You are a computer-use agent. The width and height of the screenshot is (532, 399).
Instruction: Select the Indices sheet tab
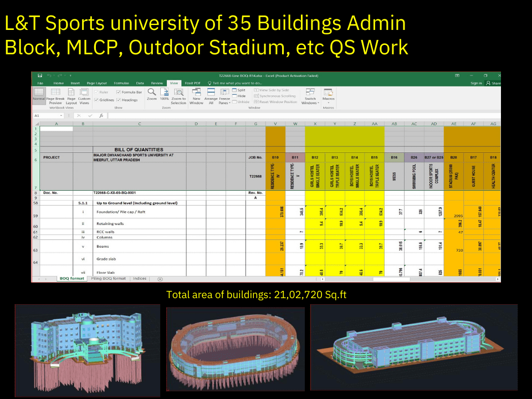140,279
